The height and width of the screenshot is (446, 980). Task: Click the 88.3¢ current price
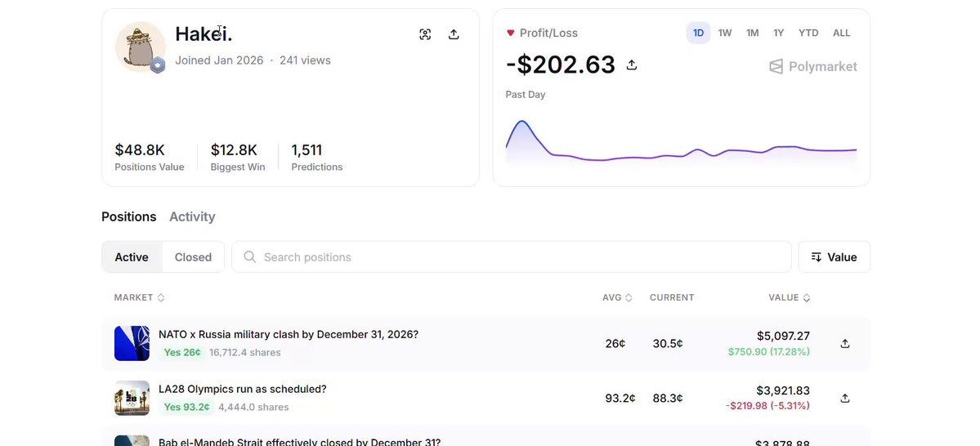[668, 398]
